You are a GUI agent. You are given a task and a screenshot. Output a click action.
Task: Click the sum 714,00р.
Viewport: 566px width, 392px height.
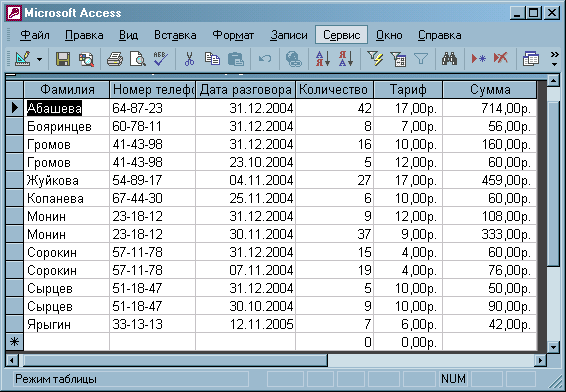point(490,108)
